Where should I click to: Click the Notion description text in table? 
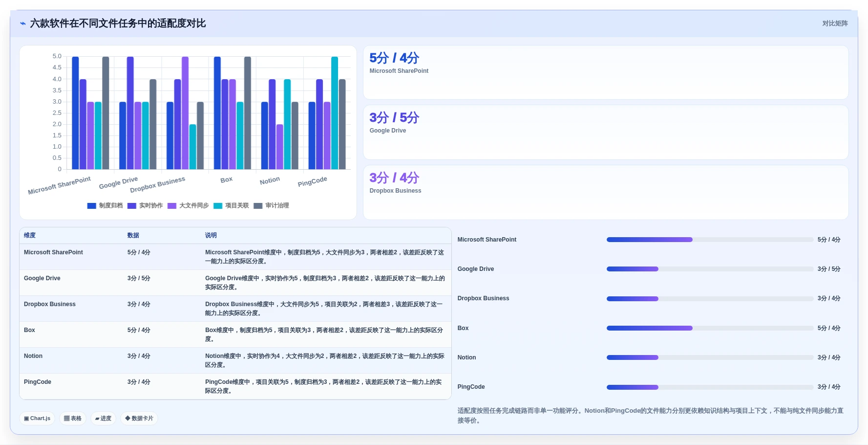(325, 360)
